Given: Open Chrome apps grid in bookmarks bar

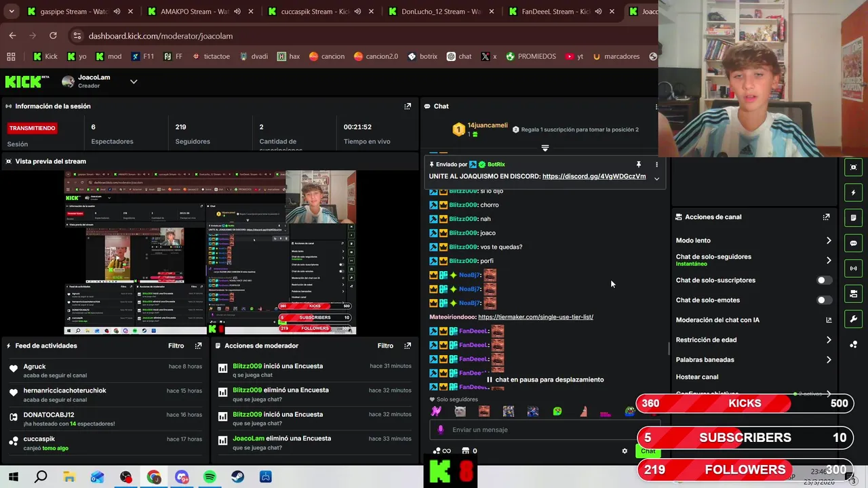Looking at the screenshot, I should coord(11,56).
